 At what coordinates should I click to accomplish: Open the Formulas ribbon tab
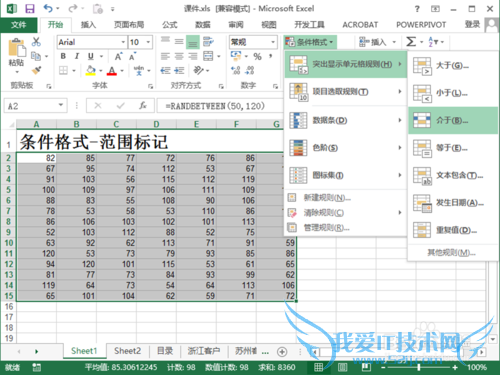point(170,25)
